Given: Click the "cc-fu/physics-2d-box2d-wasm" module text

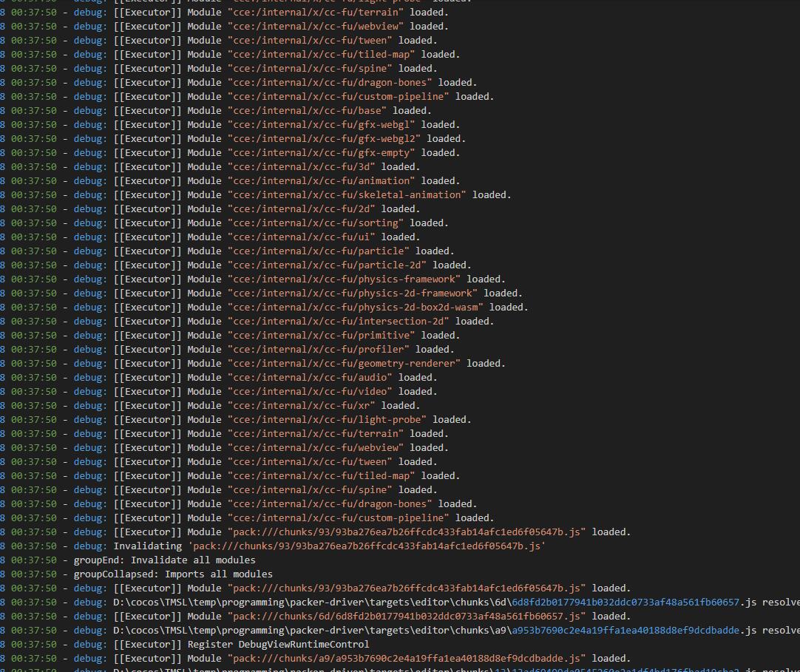Looking at the screenshot, I should (x=356, y=308).
